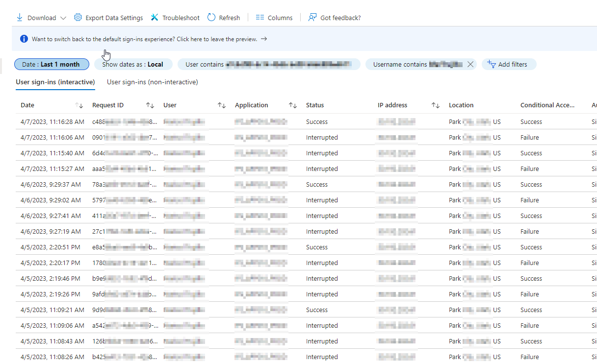597x364 pixels.
Task: Click the Status column header
Action: (315, 105)
